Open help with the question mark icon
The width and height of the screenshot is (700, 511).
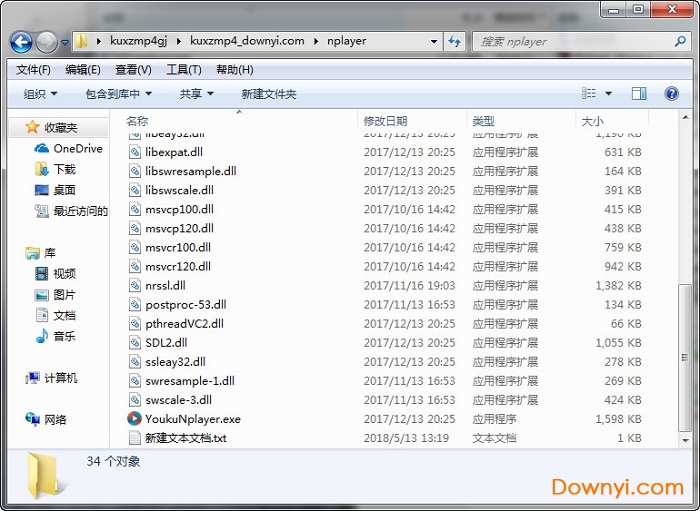tap(671, 93)
